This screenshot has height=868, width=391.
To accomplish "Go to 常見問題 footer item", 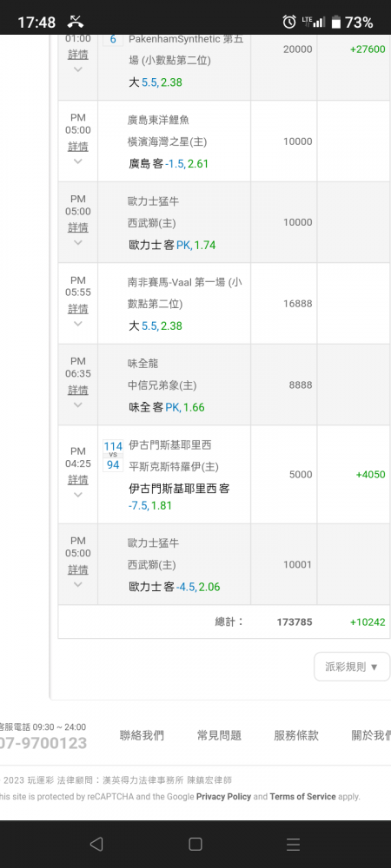I will point(219,736).
